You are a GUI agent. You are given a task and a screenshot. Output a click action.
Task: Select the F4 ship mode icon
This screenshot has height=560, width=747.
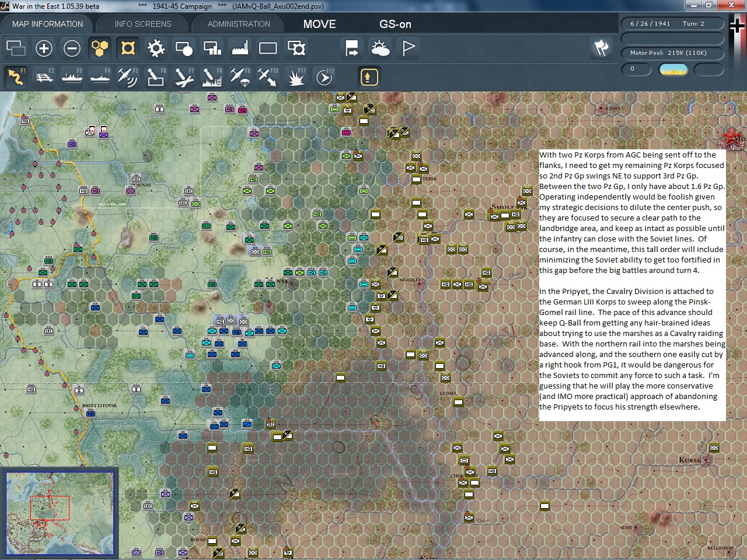(x=100, y=77)
